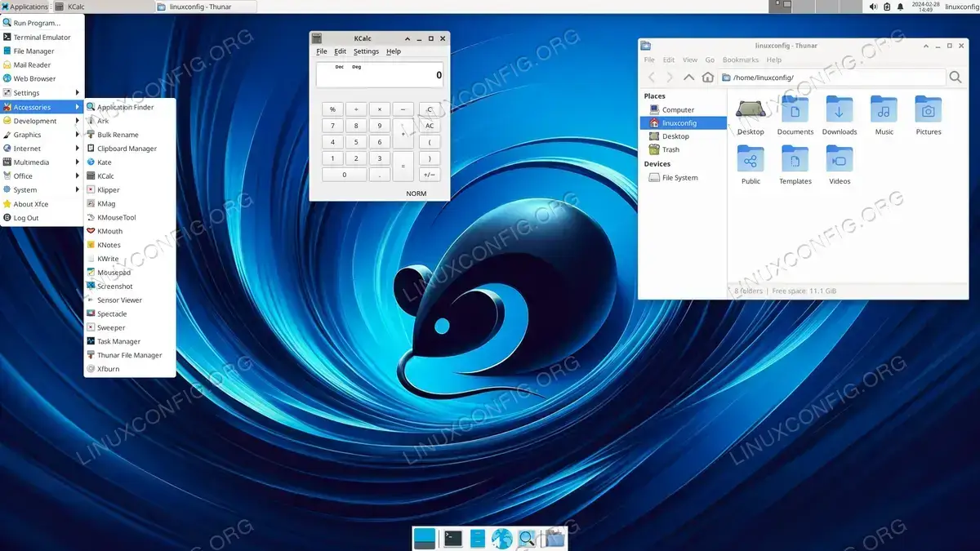Open the Thunar Go menu
The image size is (980, 551).
[x=710, y=60]
